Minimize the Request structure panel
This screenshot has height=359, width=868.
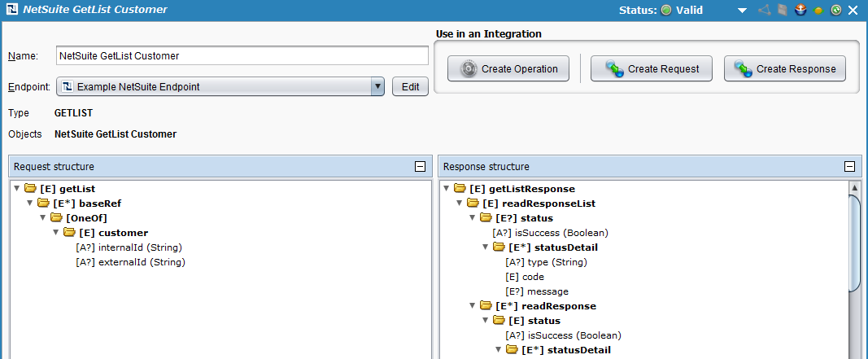420,166
